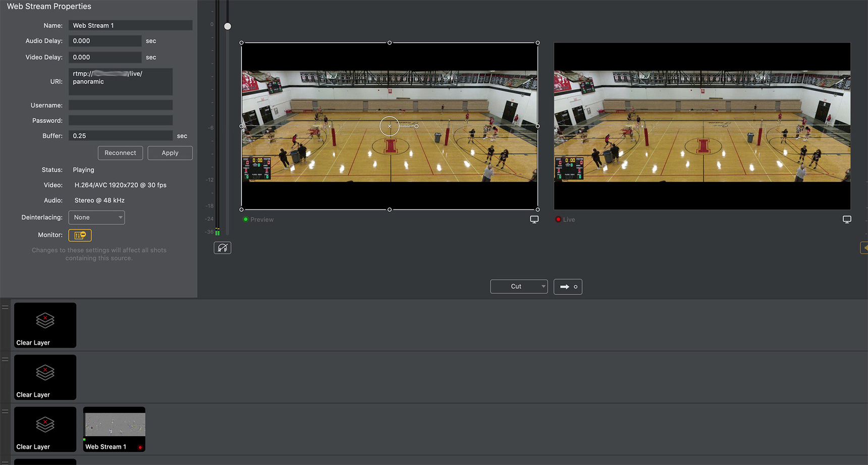Open Live output monitor icon
868x465 pixels.
pyautogui.click(x=847, y=220)
